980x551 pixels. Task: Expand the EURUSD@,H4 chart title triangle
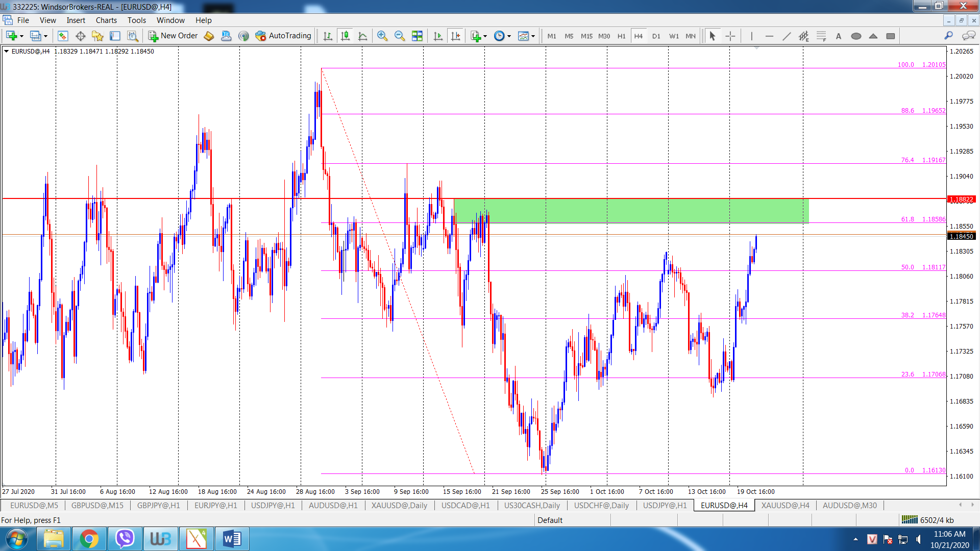click(7, 51)
